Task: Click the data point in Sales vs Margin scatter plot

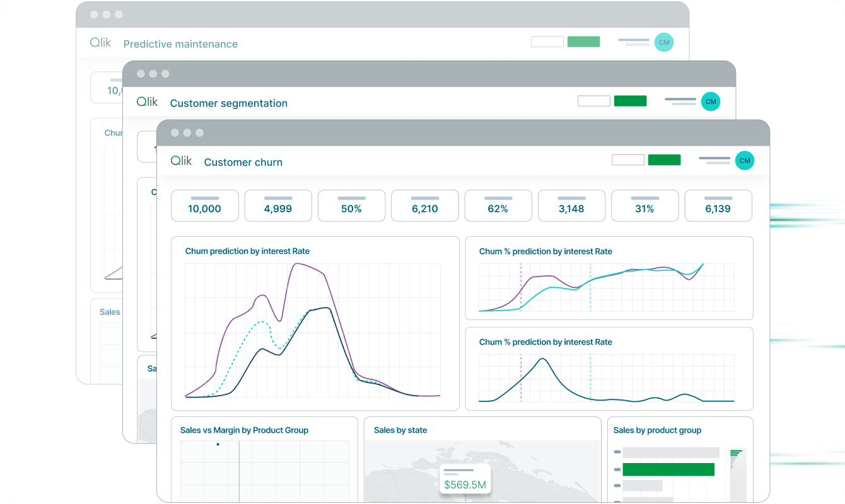Action: (218, 444)
